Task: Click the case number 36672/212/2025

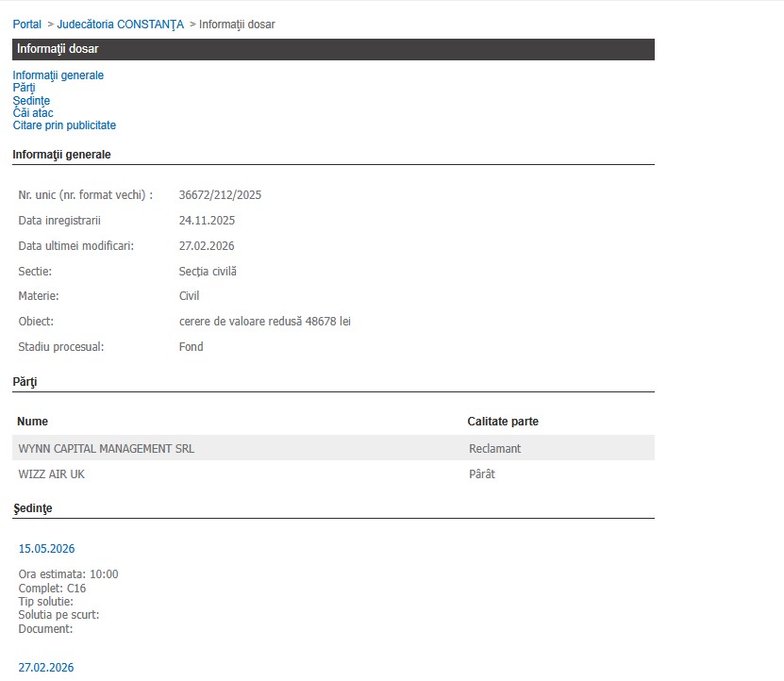Action: pyautogui.click(x=220, y=195)
